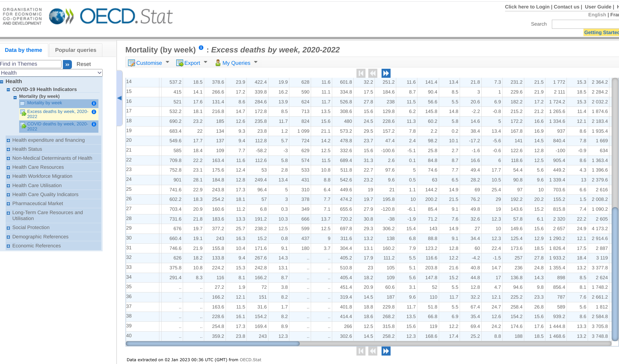619x364 pixels.
Task: Click the Export spreadsheet icon
Action: [179, 63]
